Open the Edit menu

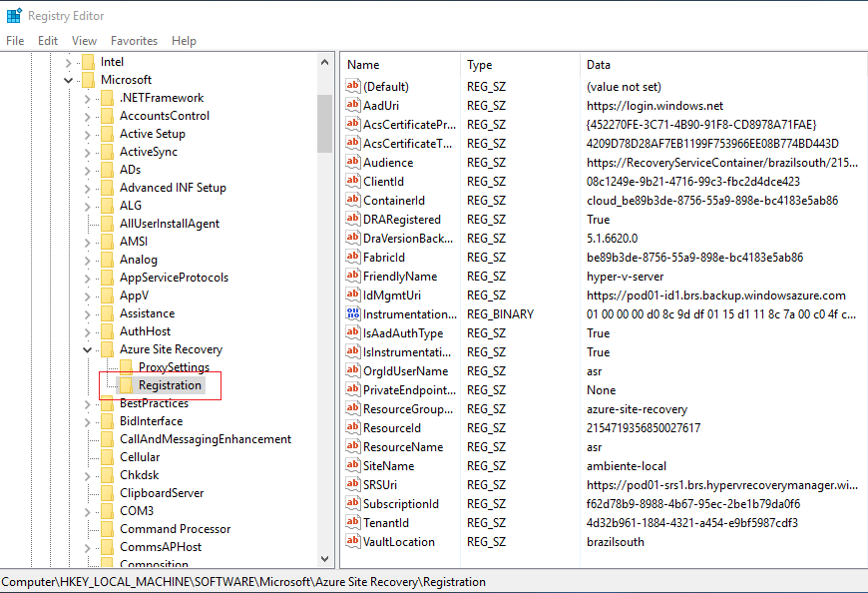48,40
